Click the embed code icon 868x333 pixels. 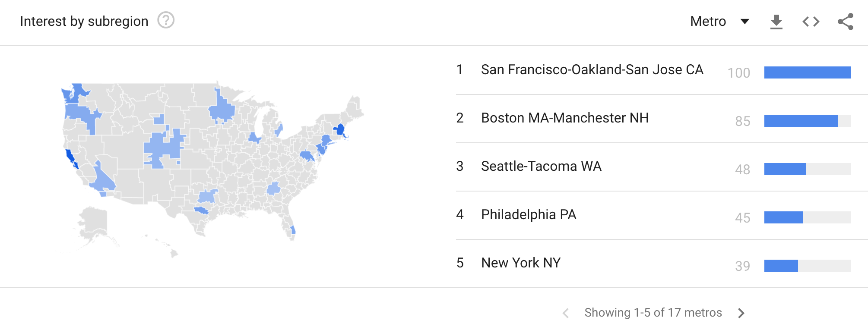pos(811,22)
